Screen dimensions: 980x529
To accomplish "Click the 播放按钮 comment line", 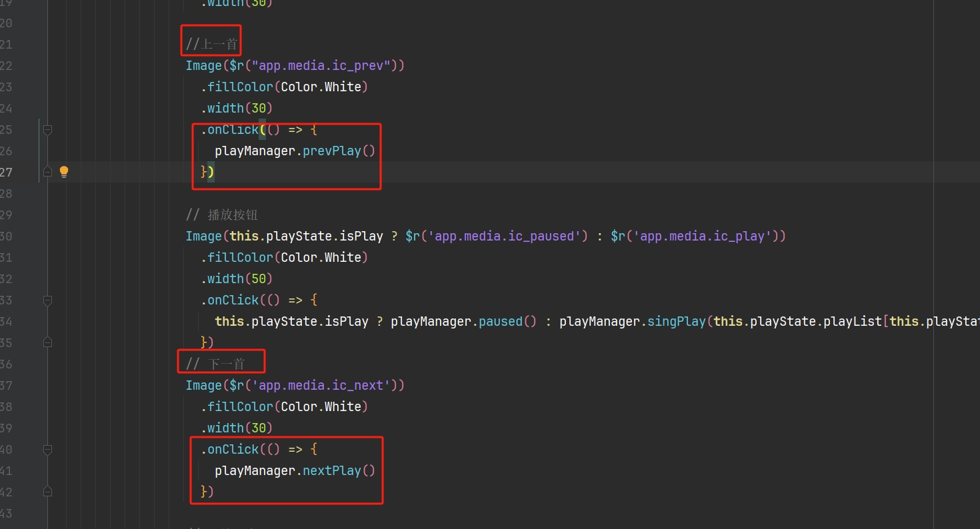I will [232, 215].
